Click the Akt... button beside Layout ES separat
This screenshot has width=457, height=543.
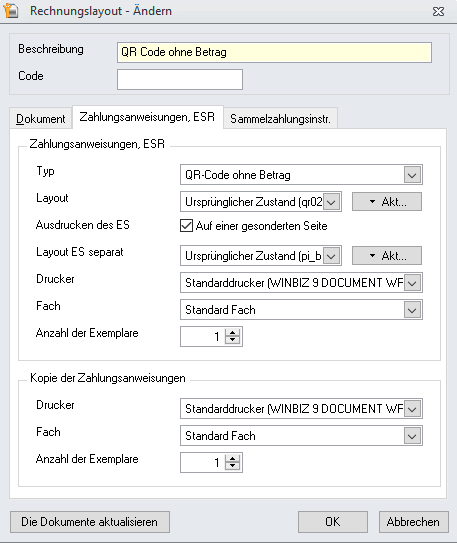click(387, 256)
